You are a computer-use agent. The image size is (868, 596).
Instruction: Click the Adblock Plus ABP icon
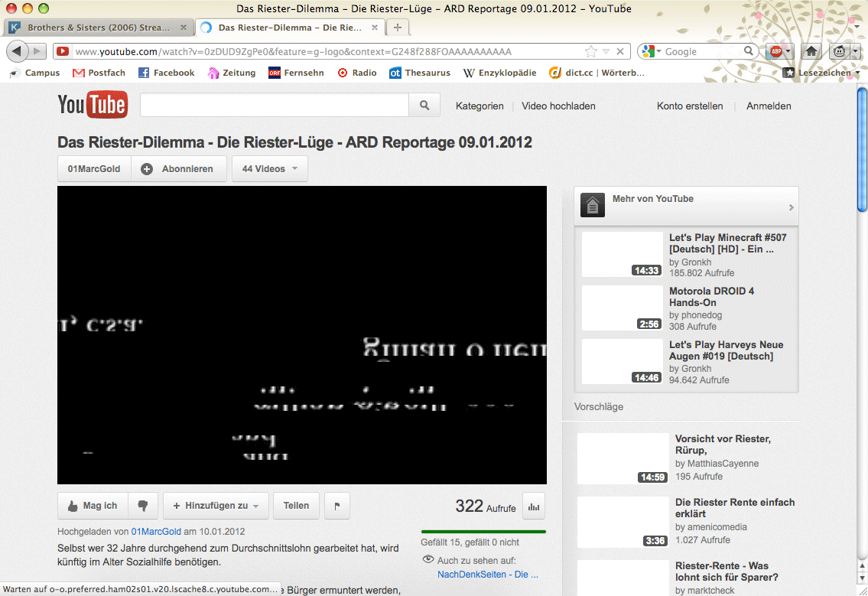(x=776, y=51)
